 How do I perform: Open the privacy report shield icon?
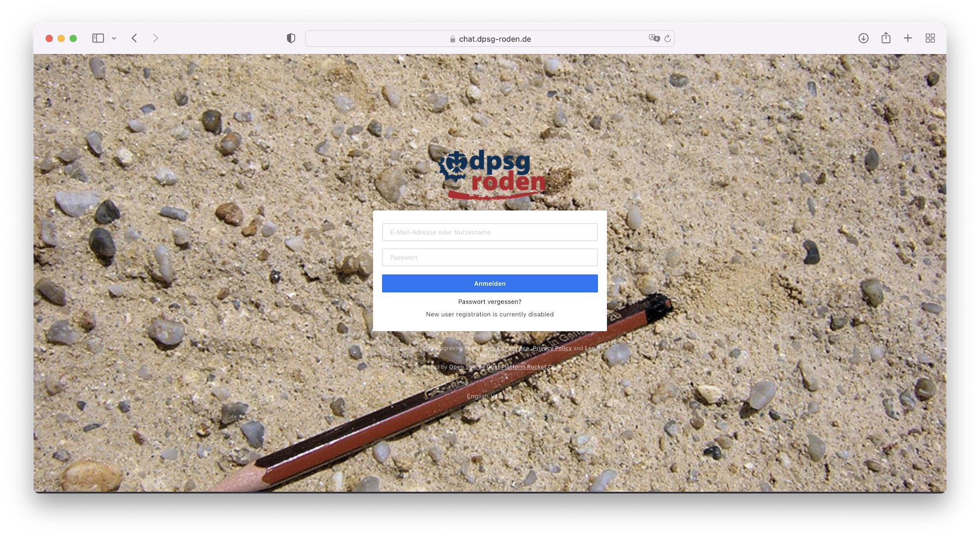pyautogui.click(x=291, y=38)
